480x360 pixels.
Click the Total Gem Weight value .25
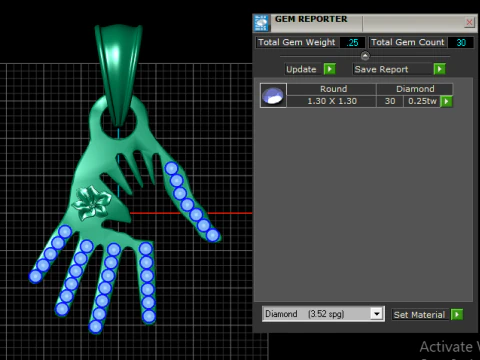[x=352, y=43]
